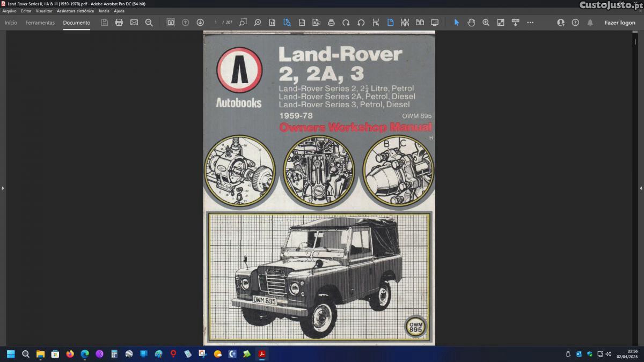644x362 pixels.
Task: Open the Ajuda menu
Action: pyautogui.click(x=119, y=11)
